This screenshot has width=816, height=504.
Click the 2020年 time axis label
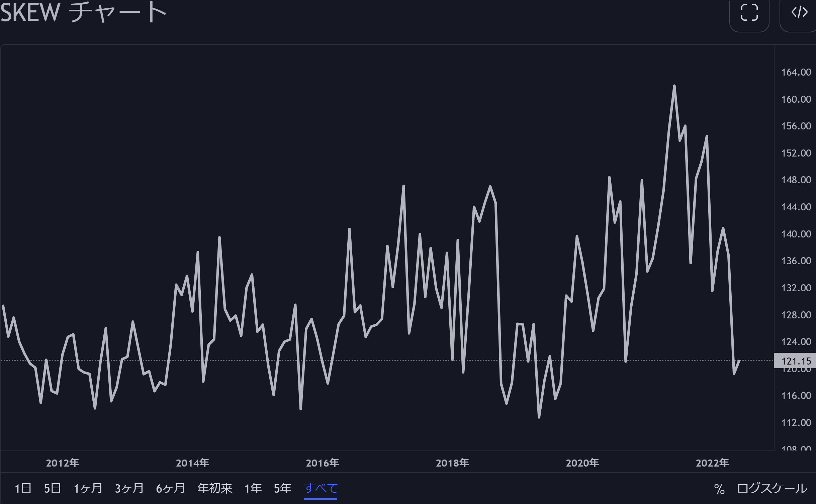[582, 463]
